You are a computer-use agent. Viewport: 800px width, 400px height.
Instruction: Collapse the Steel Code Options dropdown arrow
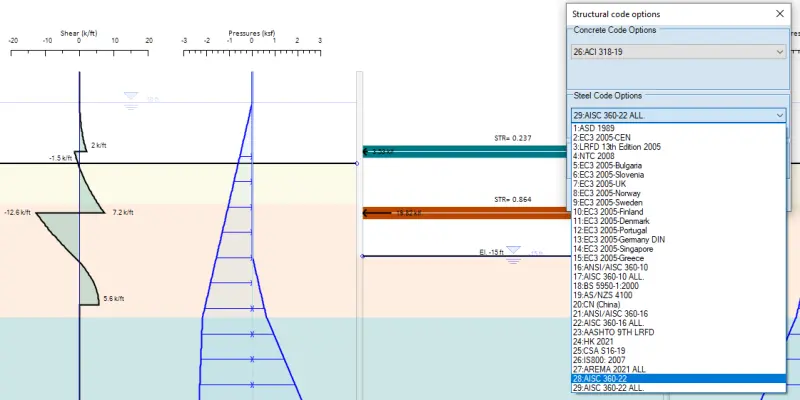(x=780, y=116)
